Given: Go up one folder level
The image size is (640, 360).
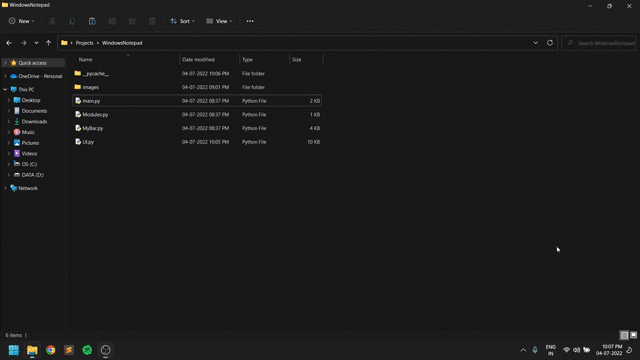Looking at the screenshot, I should (49, 43).
